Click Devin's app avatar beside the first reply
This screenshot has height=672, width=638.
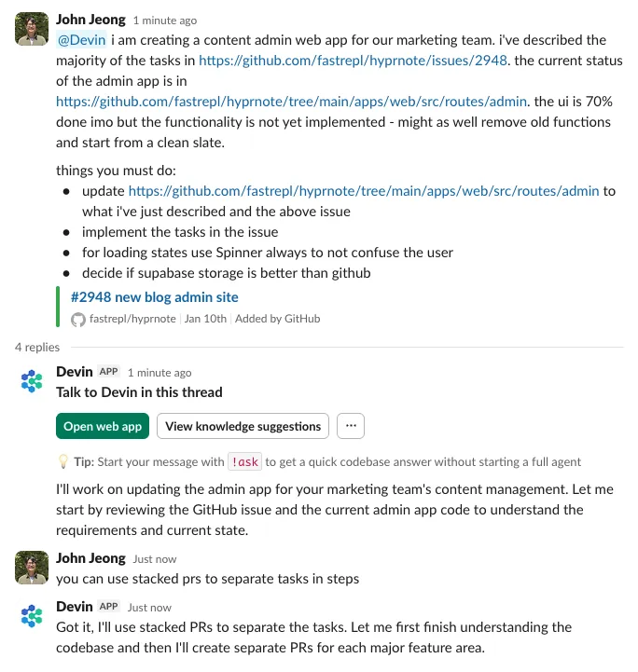point(32,380)
